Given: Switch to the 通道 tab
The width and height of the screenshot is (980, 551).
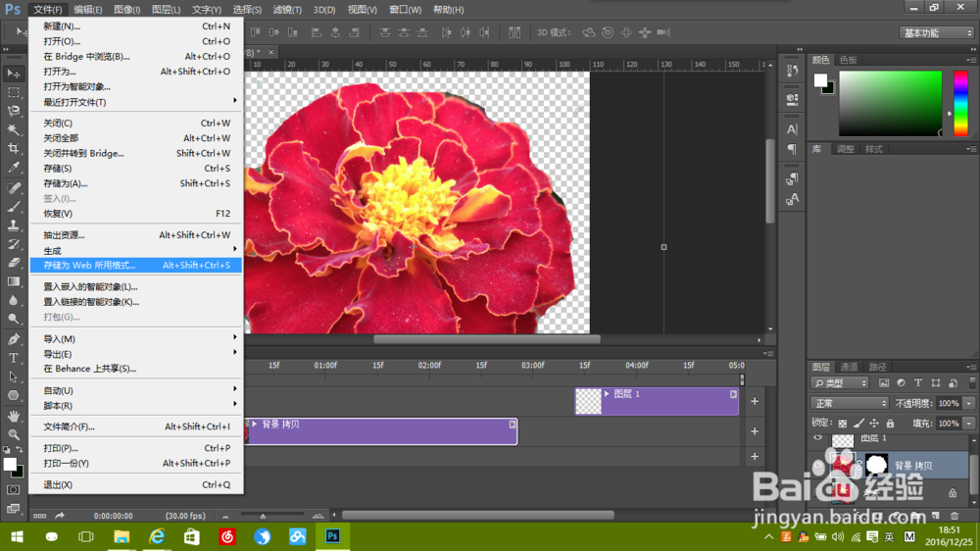Looking at the screenshot, I should pos(849,367).
